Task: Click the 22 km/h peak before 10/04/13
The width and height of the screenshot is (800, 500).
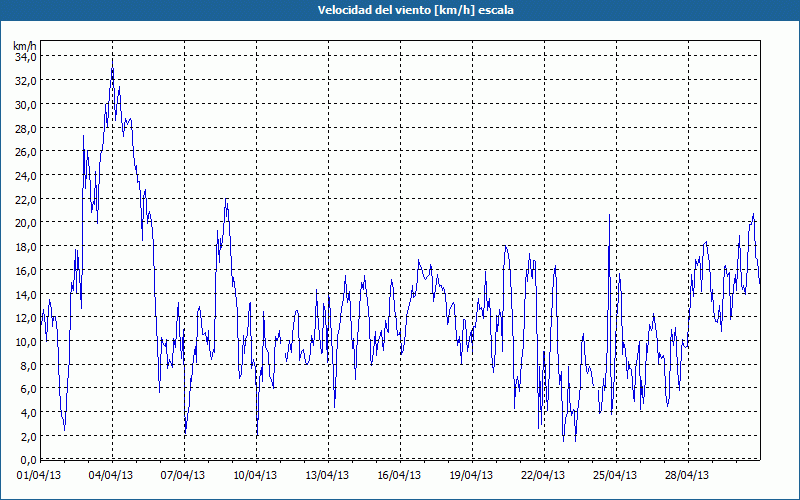Action: pyautogui.click(x=226, y=201)
